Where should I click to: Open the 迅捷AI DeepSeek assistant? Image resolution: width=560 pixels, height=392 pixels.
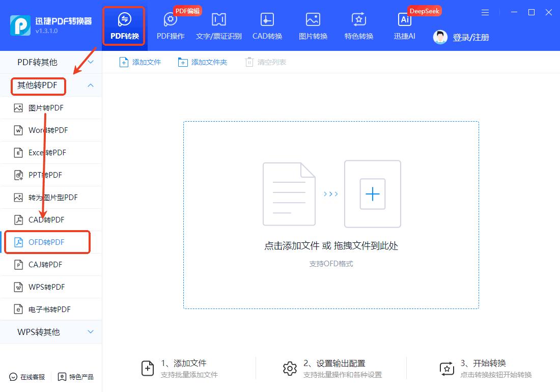pyautogui.click(x=404, y=24)
